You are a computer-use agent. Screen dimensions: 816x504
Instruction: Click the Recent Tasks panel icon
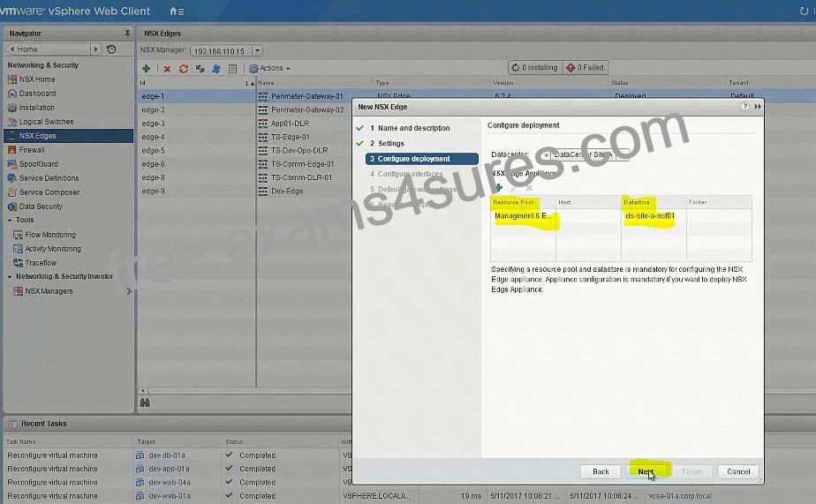coord(13,424)
